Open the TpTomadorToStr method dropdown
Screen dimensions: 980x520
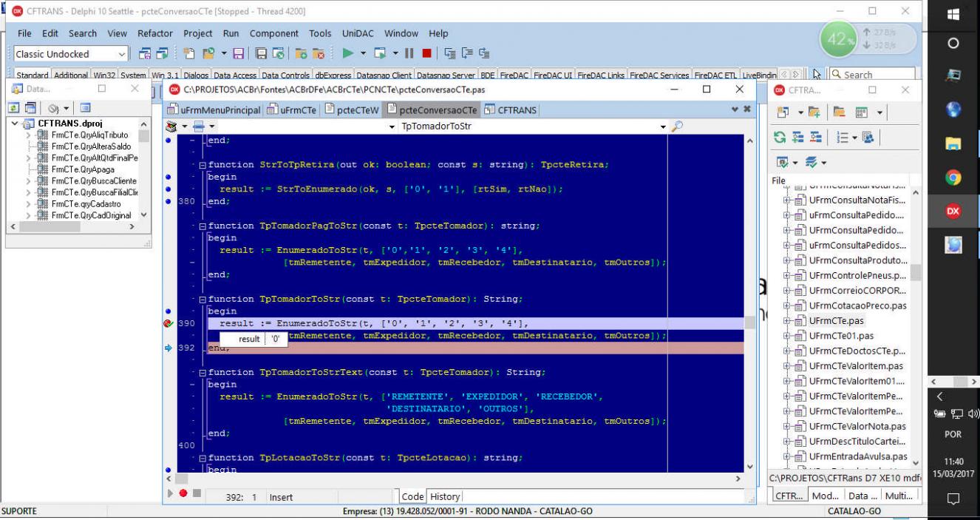(662, 126)
